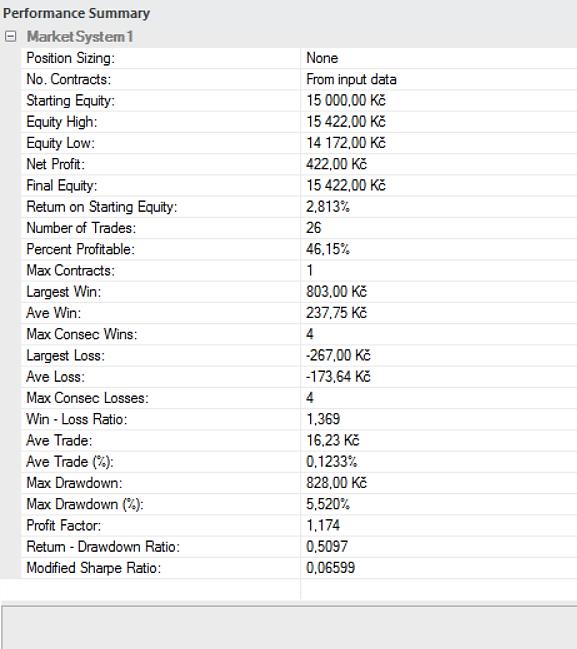Select the MarketSystem1 header
This screenshot has width=577, height=649.
80,36
